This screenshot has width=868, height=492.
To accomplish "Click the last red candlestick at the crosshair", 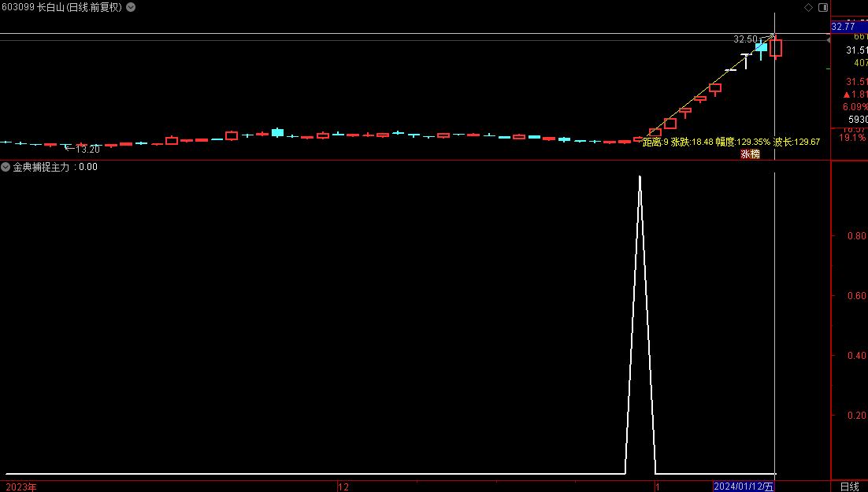I will tap(776, 47).
